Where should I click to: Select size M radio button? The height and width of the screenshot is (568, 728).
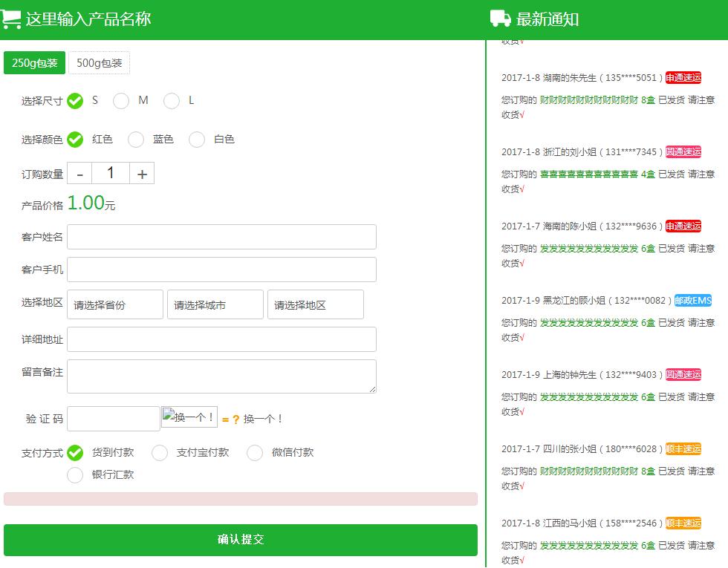(x=120, y=101)
